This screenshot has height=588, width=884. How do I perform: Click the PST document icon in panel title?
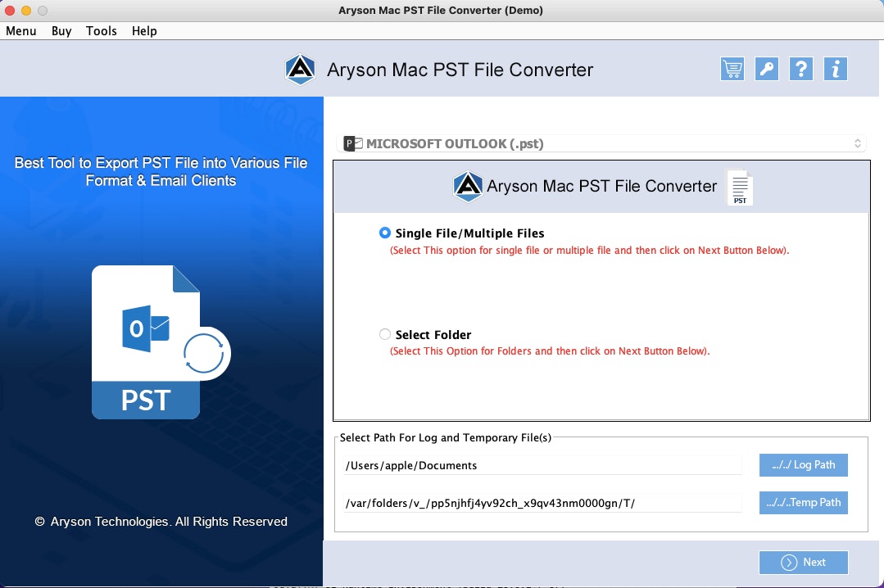(x=740, y=188)
